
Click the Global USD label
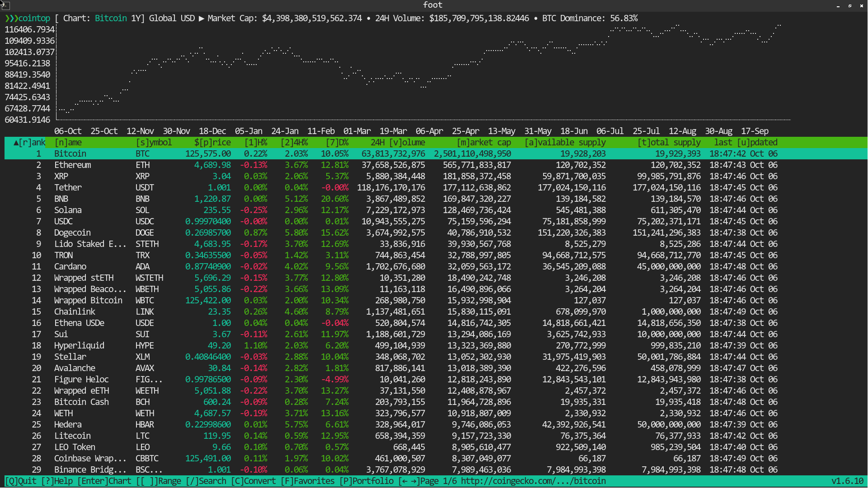pyautogui.click(x=172, y=19)
